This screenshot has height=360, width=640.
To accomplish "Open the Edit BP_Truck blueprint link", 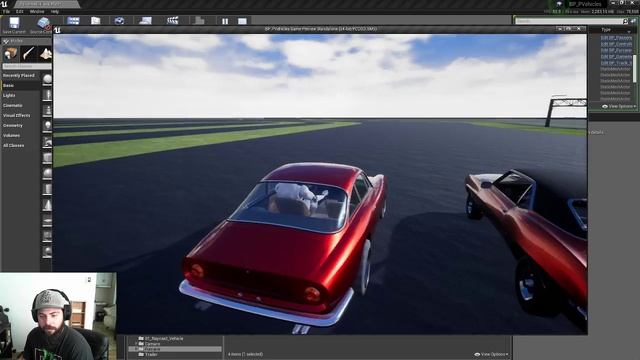I will 616,63.
